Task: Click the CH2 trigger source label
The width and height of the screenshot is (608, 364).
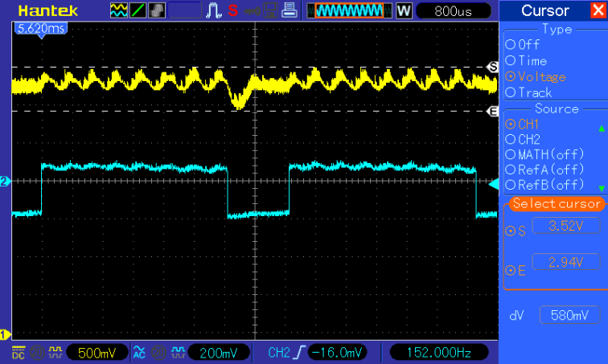Action: 279,353
